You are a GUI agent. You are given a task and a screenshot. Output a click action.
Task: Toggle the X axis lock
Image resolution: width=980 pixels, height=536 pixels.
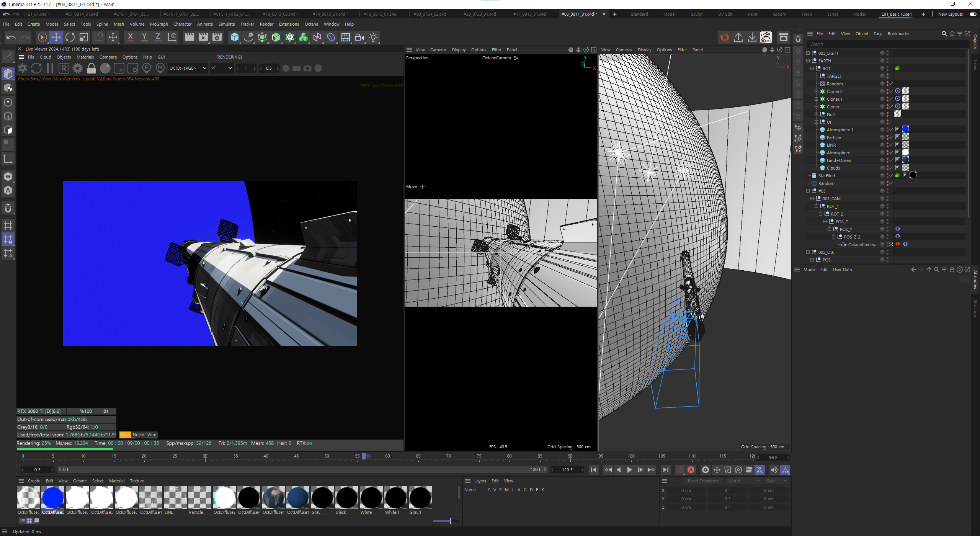click(x=130, y=37)
